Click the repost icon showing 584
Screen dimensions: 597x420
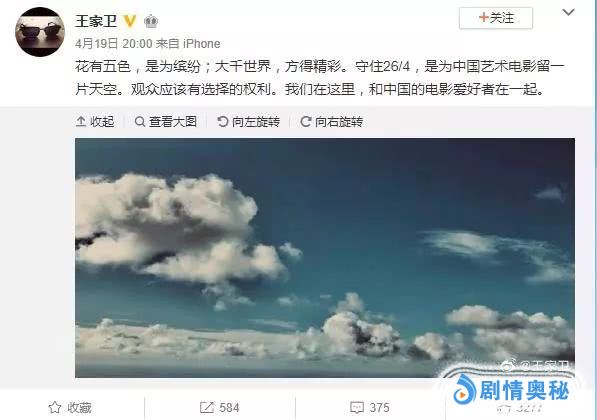(x=207, y=407)
